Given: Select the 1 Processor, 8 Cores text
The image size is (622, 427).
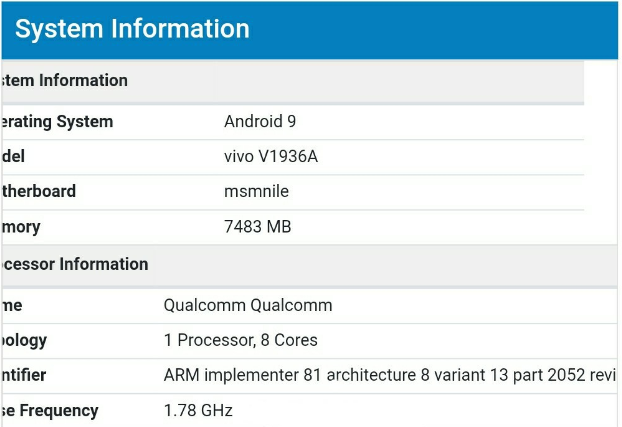Looking at the screenshot, I should (x=240, y=340).
